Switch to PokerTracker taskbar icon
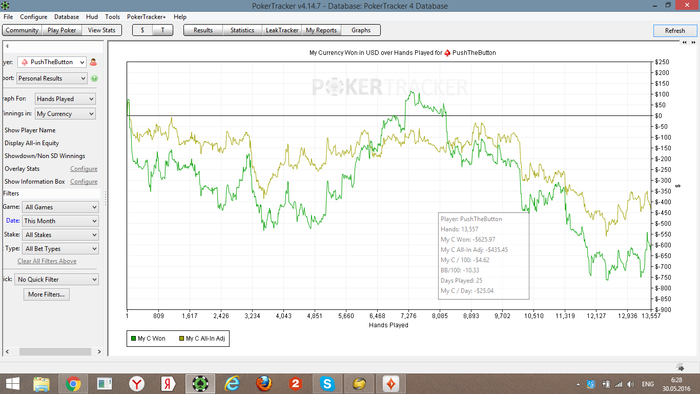 (200, 384)
